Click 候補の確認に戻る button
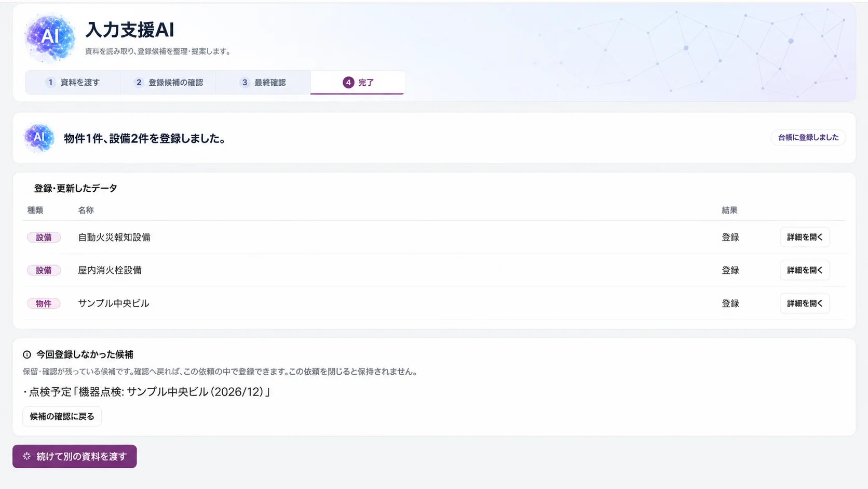The image size is (868, 489). click(62, 417)
